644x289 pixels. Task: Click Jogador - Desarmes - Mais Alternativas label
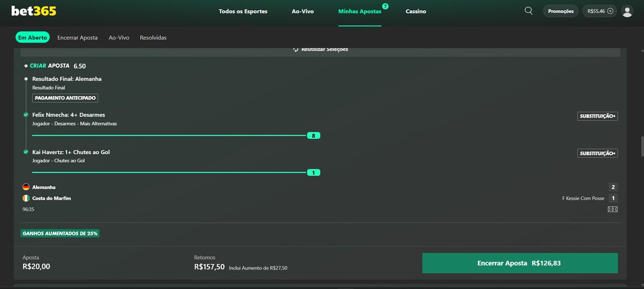74,124
